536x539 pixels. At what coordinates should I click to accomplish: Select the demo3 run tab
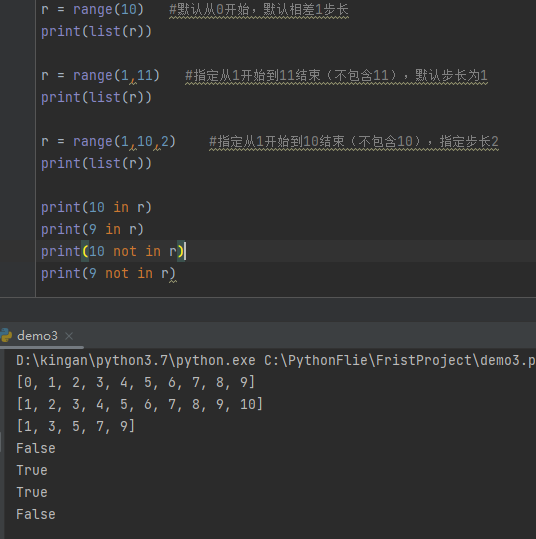[37, 336]
